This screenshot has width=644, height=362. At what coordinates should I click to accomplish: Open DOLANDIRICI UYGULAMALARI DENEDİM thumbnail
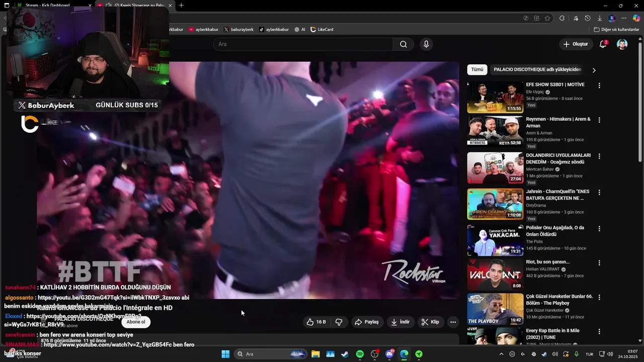[495, 168]
